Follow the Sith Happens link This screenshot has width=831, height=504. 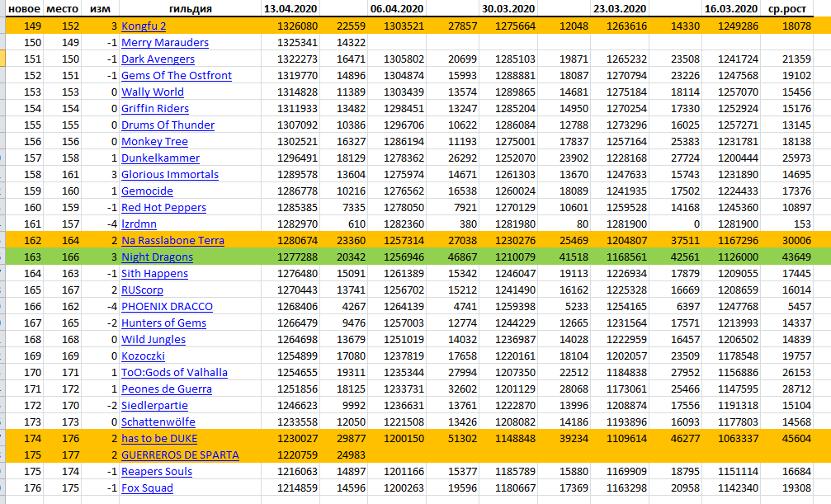[155, 274]
